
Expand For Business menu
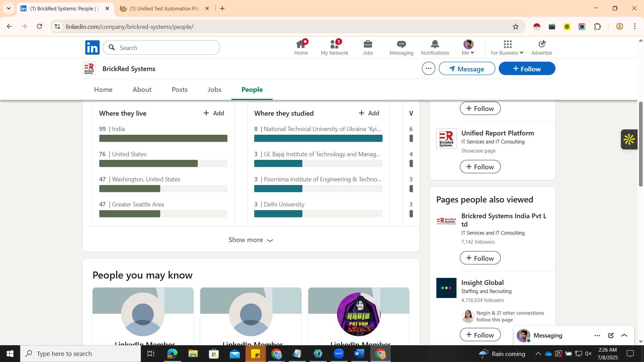(x=507, y=48)
